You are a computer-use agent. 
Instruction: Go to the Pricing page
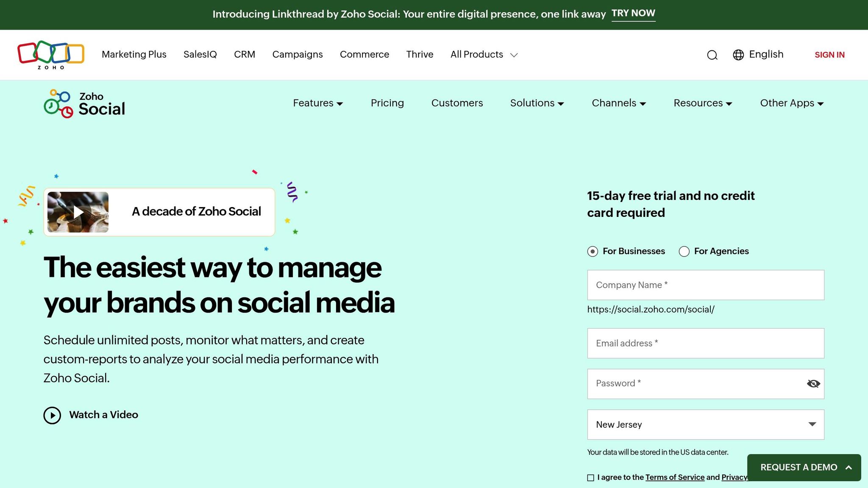(x=387, y=103)
